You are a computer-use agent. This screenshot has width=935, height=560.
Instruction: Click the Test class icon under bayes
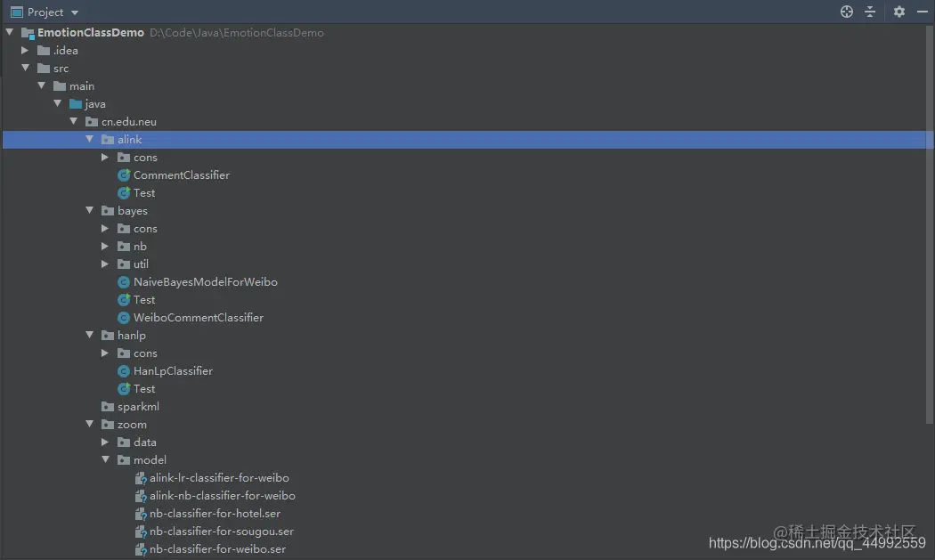point(124,299)
